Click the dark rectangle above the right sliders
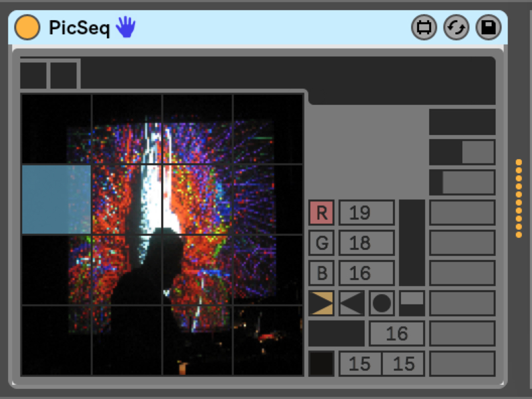 [x=462, y=122]
